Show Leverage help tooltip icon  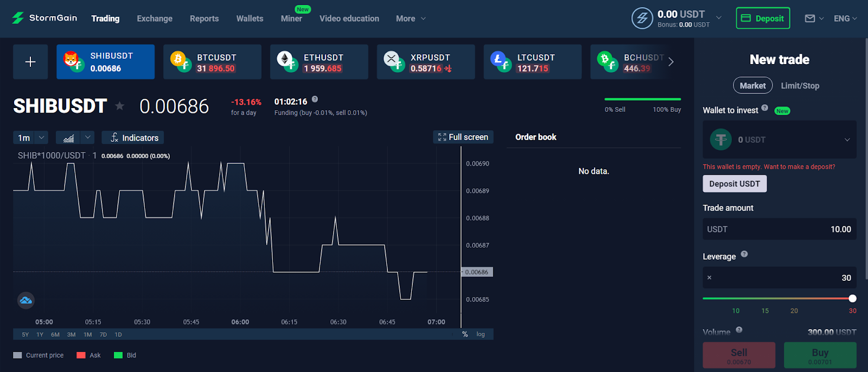pyautogui.click(x=744, y=254)
